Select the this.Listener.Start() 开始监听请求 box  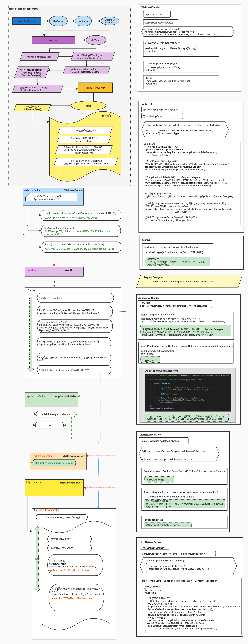(62, 517)
